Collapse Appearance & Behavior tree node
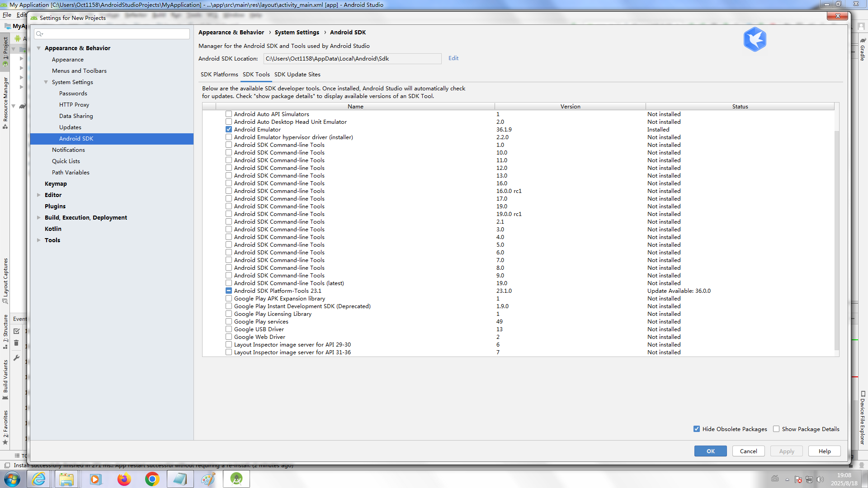The height and width of the screenshot is (488, 868). coord(39,48)
